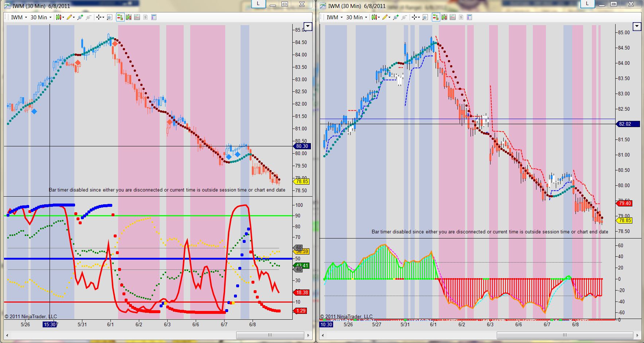This screenshot has height=343, width=644.
Task: Click the red 18.38 indicator value marker
Action: (302, 292)
